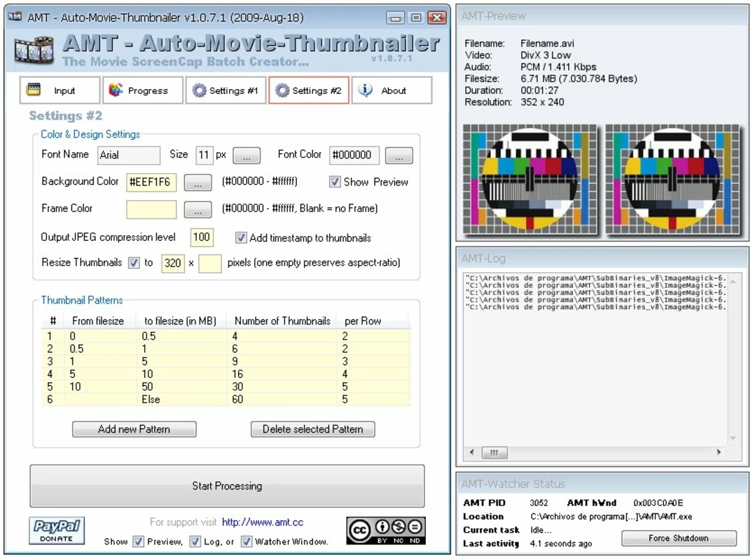Screen dimensions: 755x560
Task: Open the Font Color picker button
Action: pyautogui.click(x=399, y=155)
